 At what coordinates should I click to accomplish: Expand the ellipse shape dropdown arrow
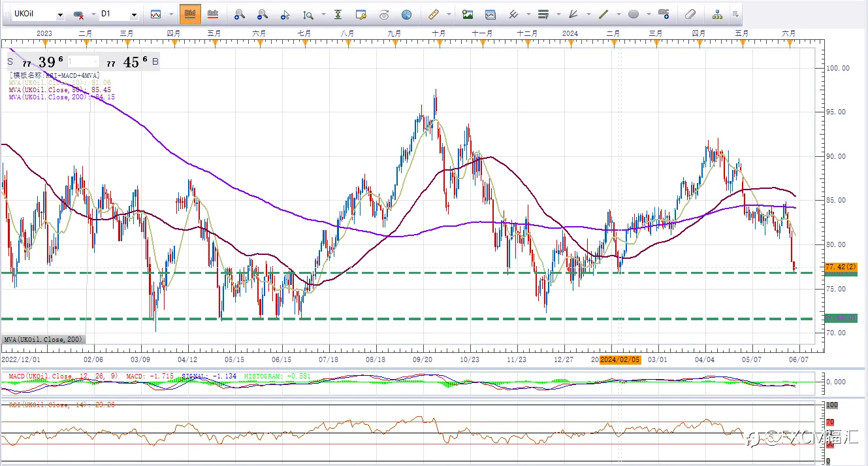pyautogui.click(x=649, y=14)
